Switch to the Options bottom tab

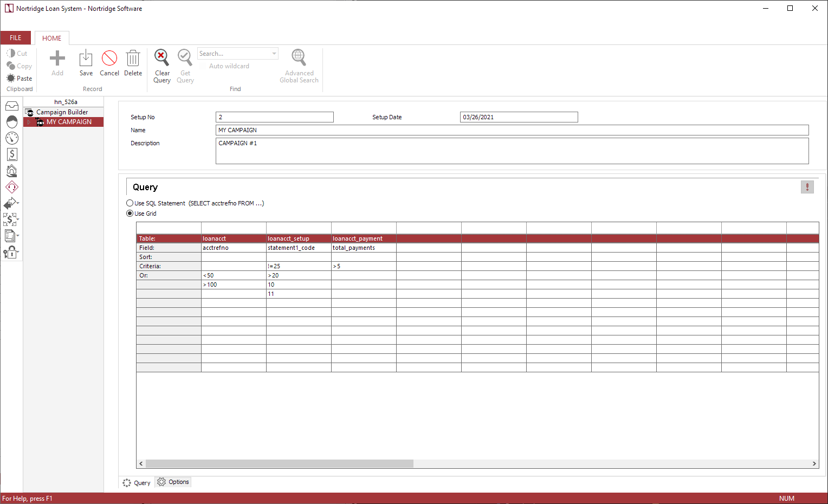[173, 482]
